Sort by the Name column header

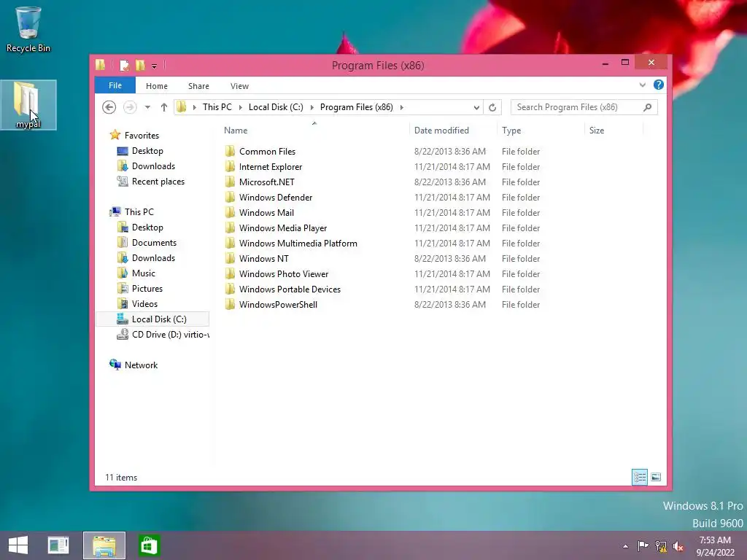(236, 130)
